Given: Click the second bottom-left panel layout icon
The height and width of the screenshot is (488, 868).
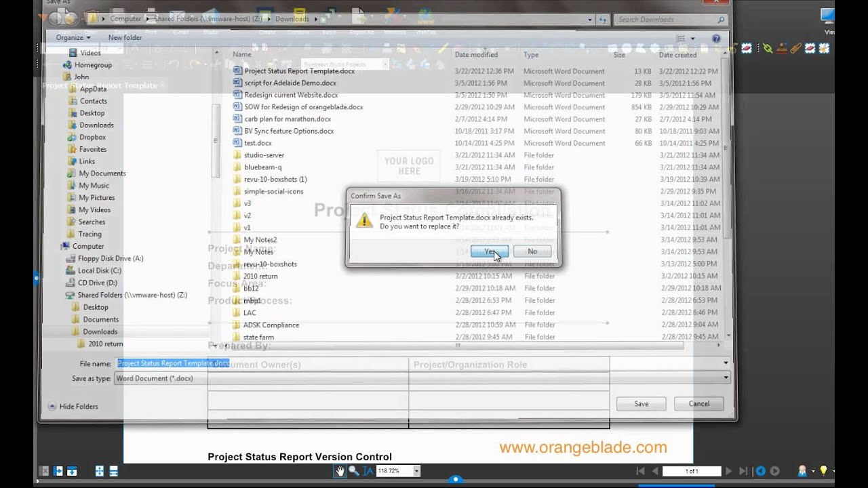Looking at the screenshot, I should 58,470.
